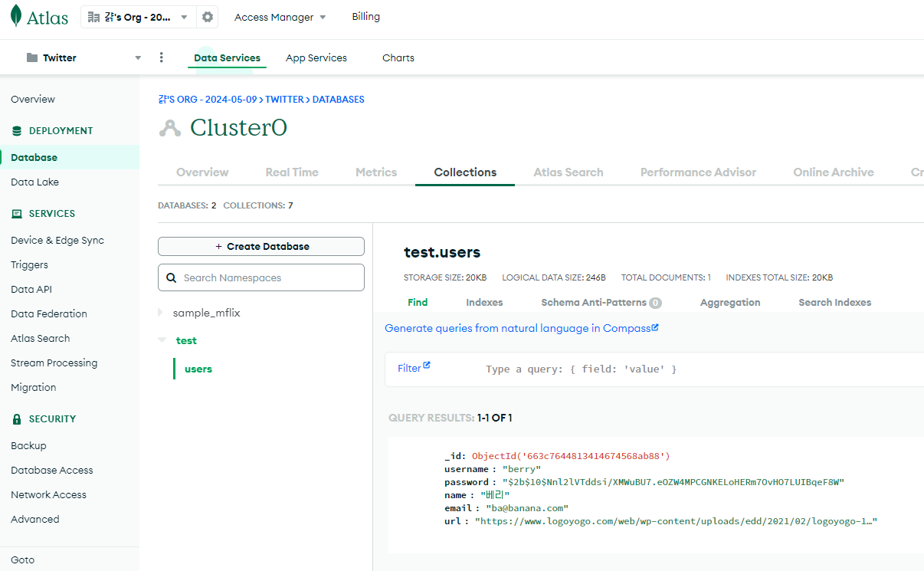
Task: Click the ObjectId value in the document
Action: click(x=571, y=456)
